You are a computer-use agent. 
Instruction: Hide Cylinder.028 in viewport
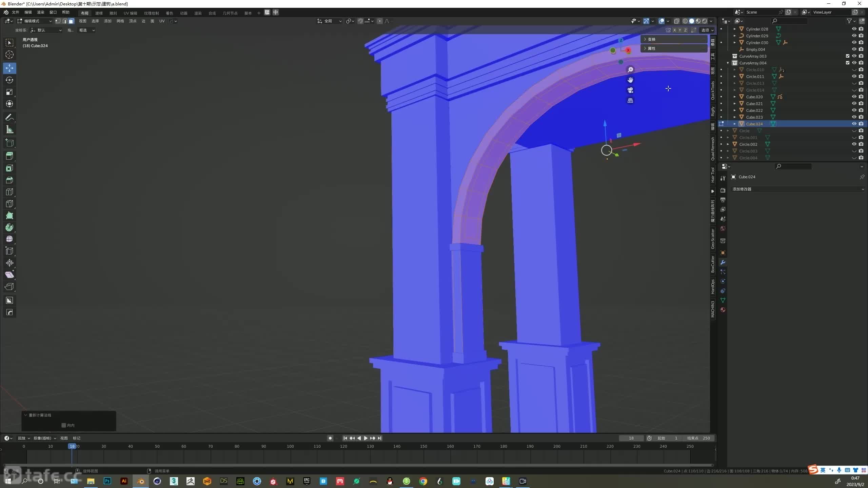pos(854,29)
